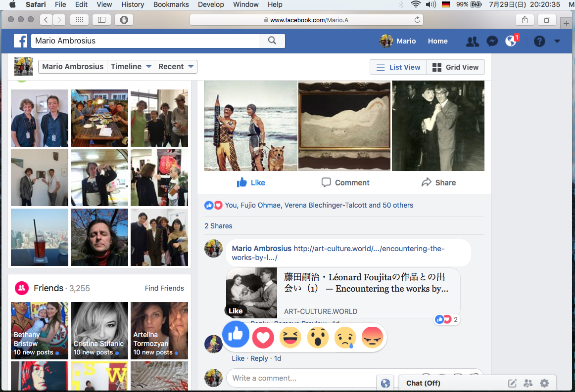
Task: Open the macOS volume icon
Action: click(x=431, y=4)
